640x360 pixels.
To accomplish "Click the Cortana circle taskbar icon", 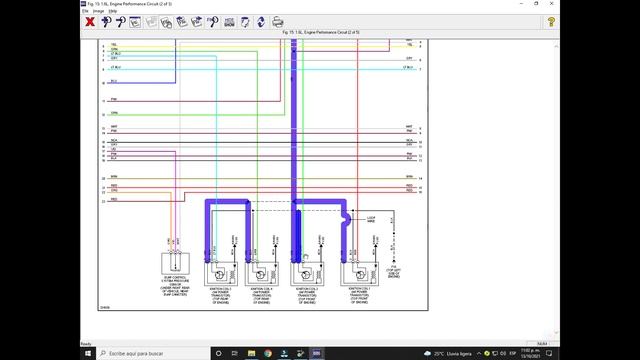I will (218, 353).
